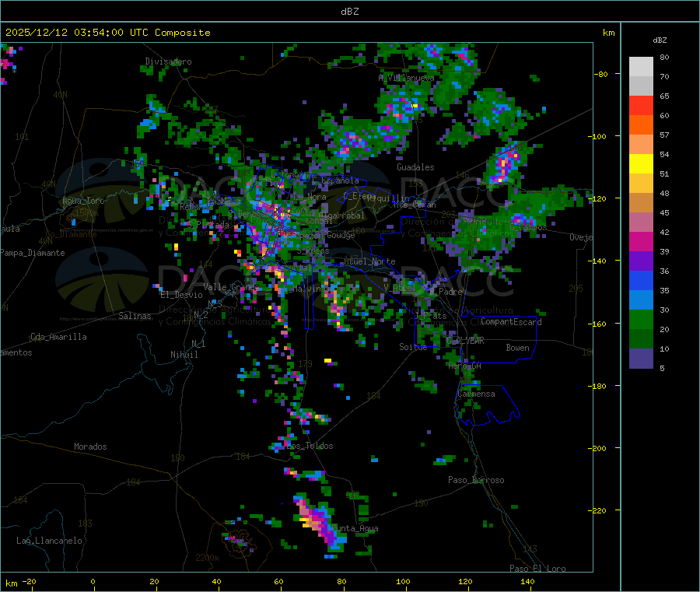Click the Bowen map label
The image size is (700, 592).
pyautogui.click(x=518, y=348)
